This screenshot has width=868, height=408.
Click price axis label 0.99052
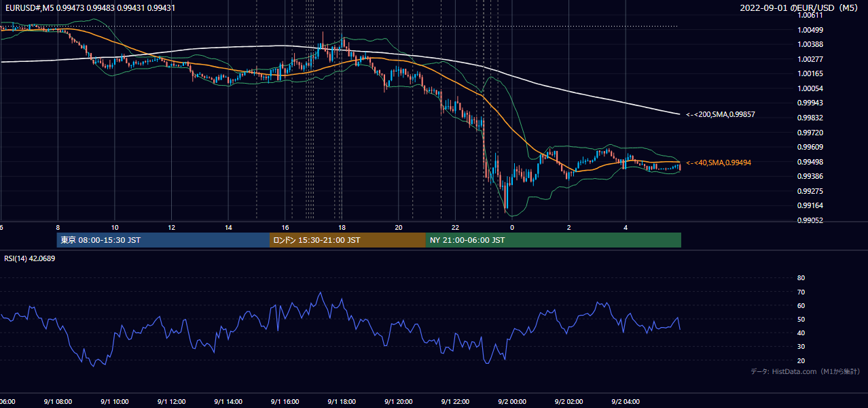(810, 220)
